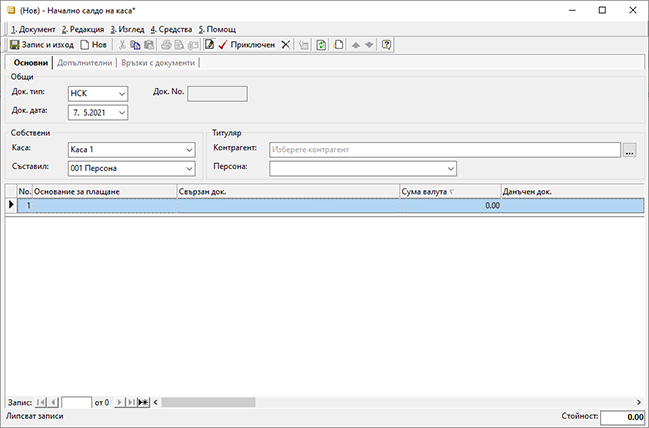Click the copy icon in the toolbar
This screenshot has width=649, height=428.
[x=135, y=45]
